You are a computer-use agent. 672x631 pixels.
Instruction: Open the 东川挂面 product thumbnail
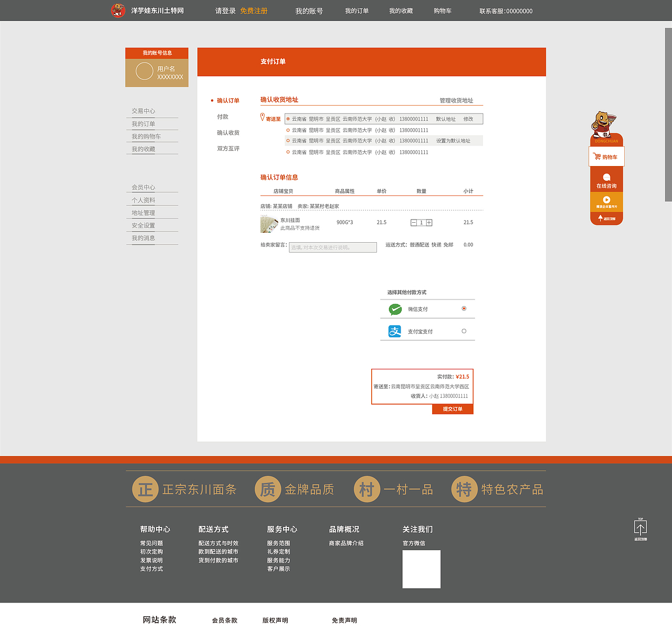269,224
